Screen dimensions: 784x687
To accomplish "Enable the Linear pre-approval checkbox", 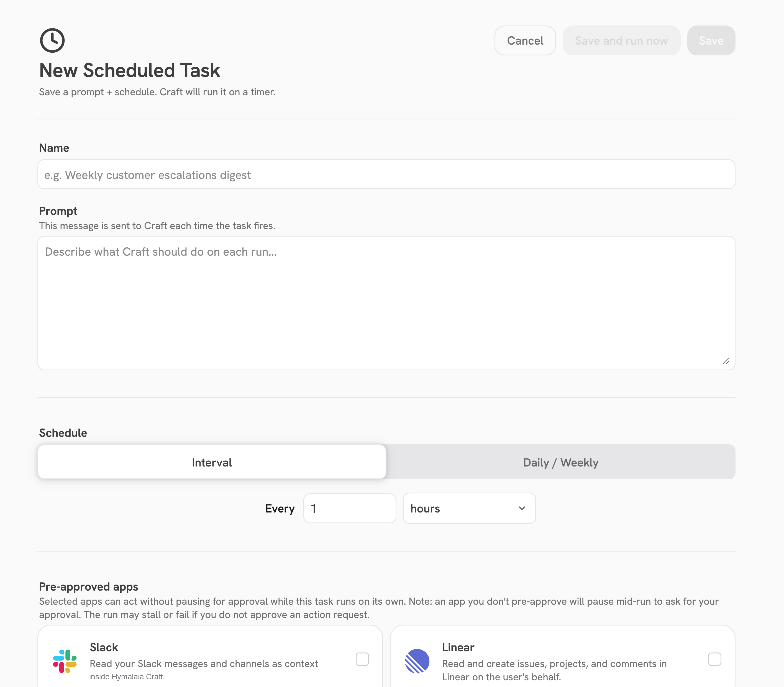I will 715,659.
